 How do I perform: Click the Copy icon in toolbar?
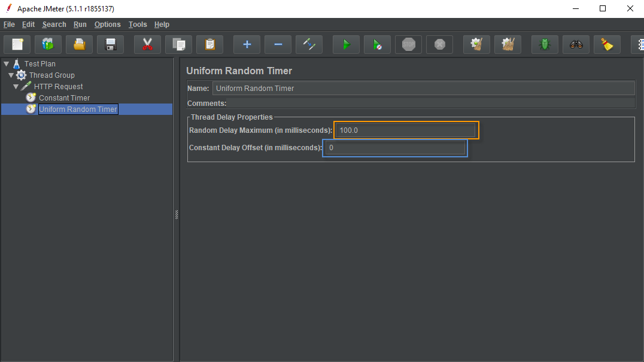pos(178,44)
